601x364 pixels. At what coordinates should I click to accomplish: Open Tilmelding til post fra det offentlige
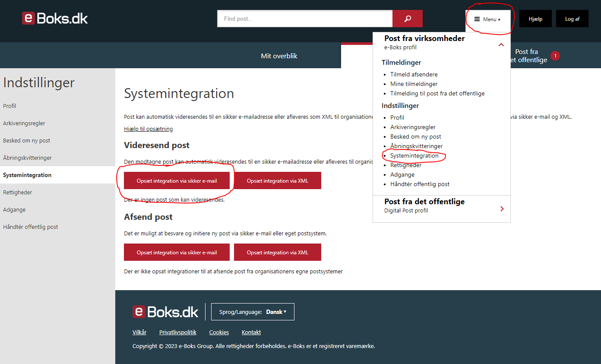point(437,93)
